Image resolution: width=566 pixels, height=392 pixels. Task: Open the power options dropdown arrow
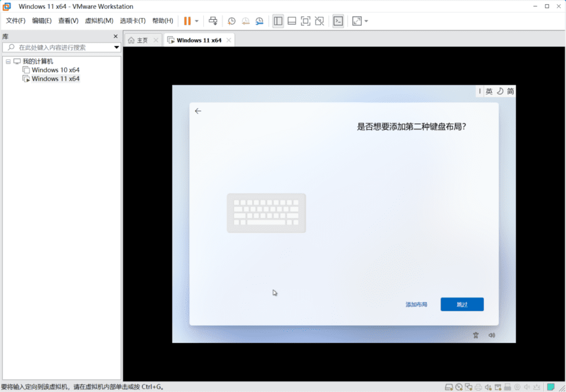pos(197,21)
